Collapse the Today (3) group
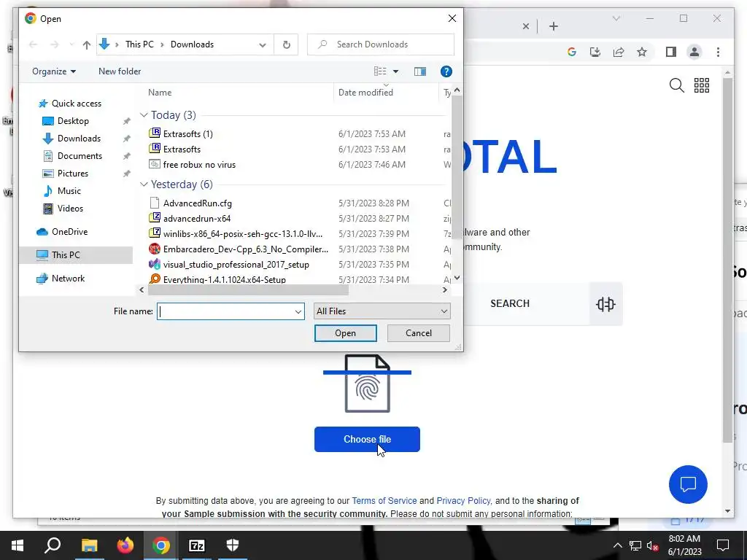 coord(144,115)
